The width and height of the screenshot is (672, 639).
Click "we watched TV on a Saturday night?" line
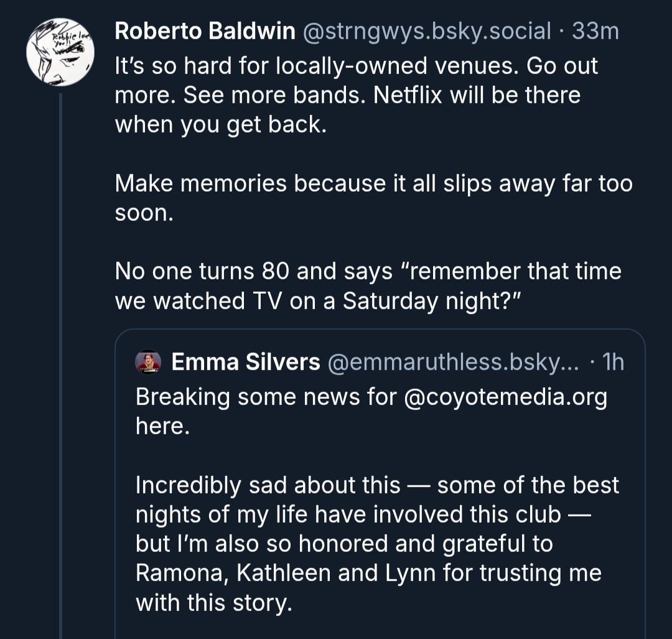coord(317,301)
